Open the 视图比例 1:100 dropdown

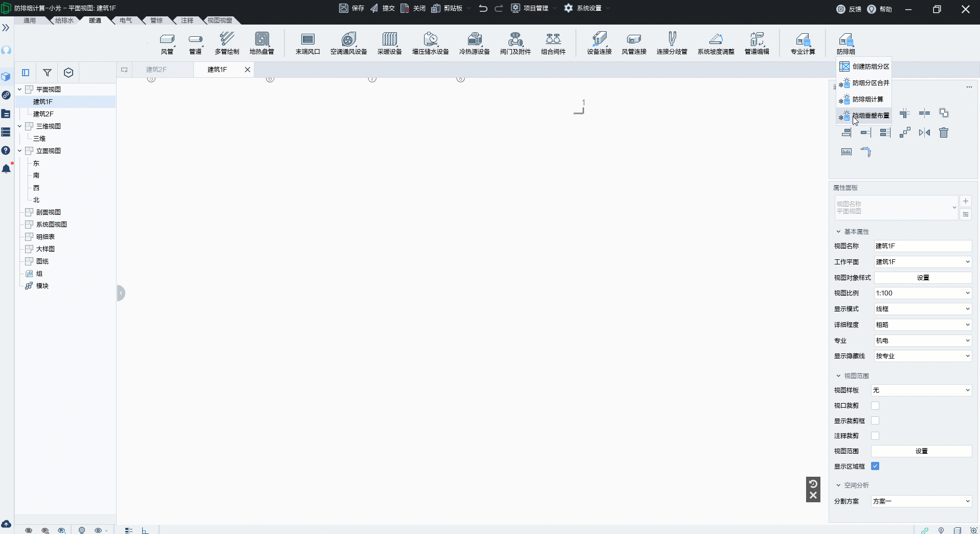pyautogui.click(x=922, y=293)
